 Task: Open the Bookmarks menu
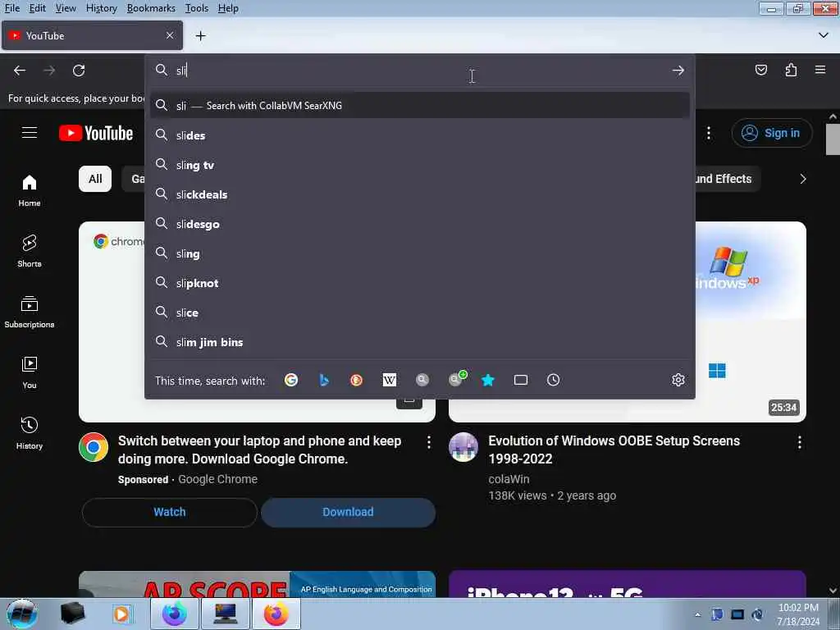tap(151, 8)
